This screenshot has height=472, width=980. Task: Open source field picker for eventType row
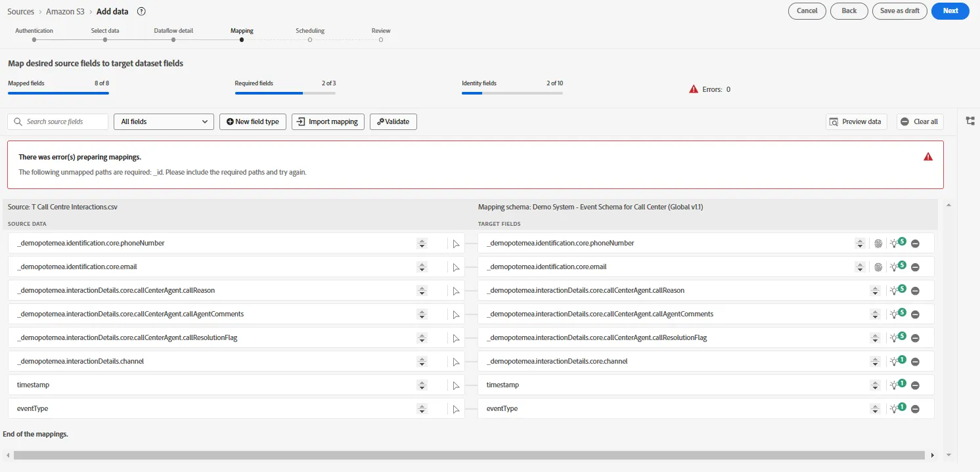click(x=422, y=409)
